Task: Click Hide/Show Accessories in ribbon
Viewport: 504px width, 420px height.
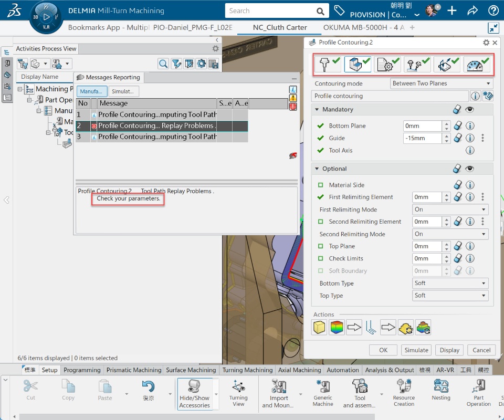Action: click(x=194, y=394)
